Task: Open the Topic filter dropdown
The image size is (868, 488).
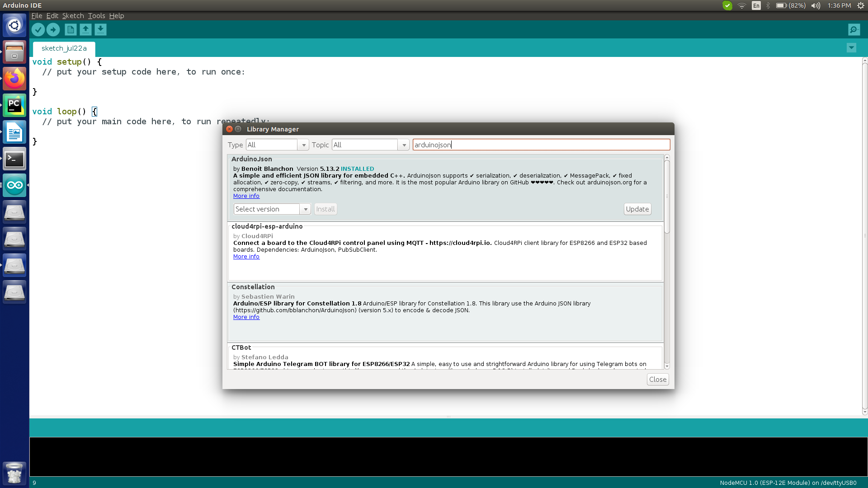Action: pyautogui.click(x=370, y=145)
